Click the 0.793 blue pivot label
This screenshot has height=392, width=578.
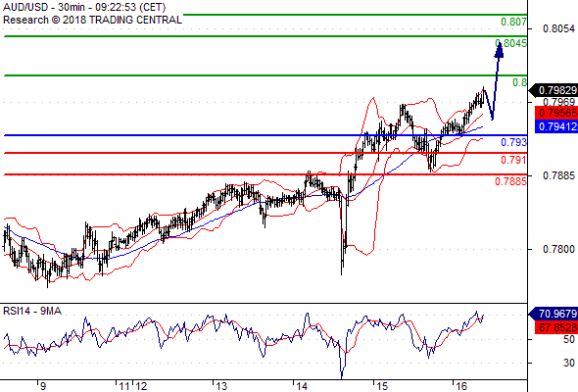point(514,142)
